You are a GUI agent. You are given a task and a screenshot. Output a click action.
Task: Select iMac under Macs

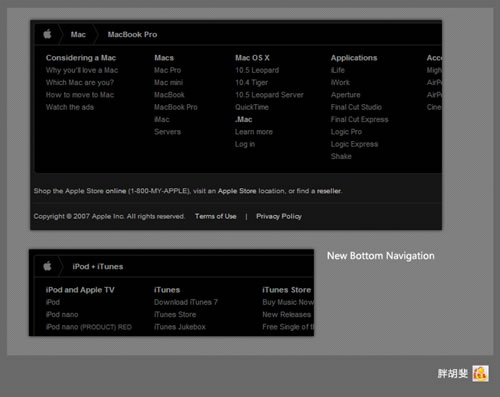click(x=162, y=120)
